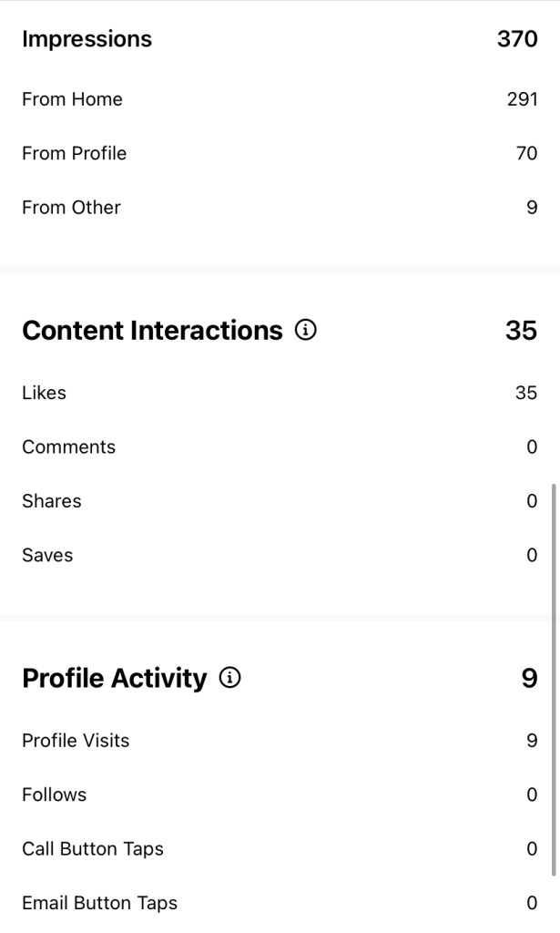
Task: Select the Follows metric label
Action: [x=54, y=795]
